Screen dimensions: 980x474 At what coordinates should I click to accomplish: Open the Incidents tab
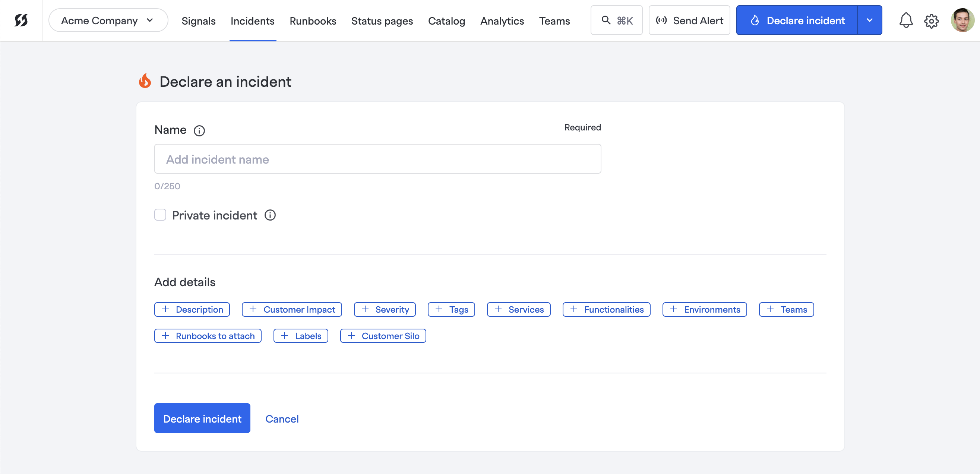[253, 20]
